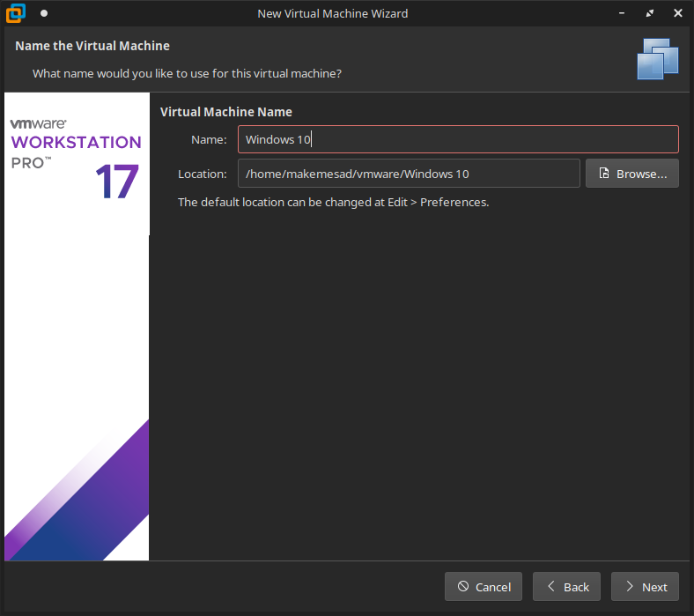Screen dimensions: 694x616
Task: Click the default location hint text
Action: [x=333, y=202]
